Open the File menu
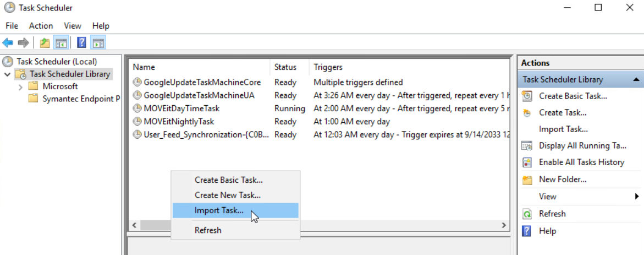This screenshot has width=644, height=255. 12,26
